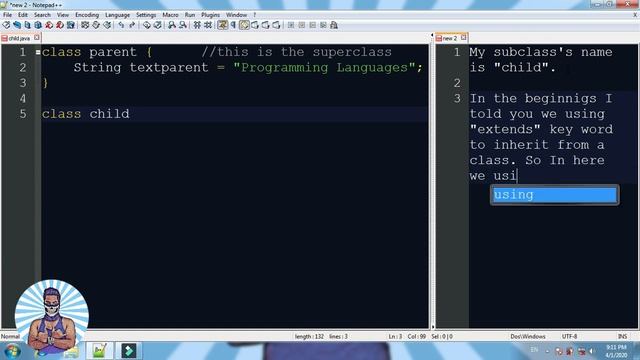Toggle Show Indent Guide icon
Viewport: 640px width, 360px height.
[244, 25]
